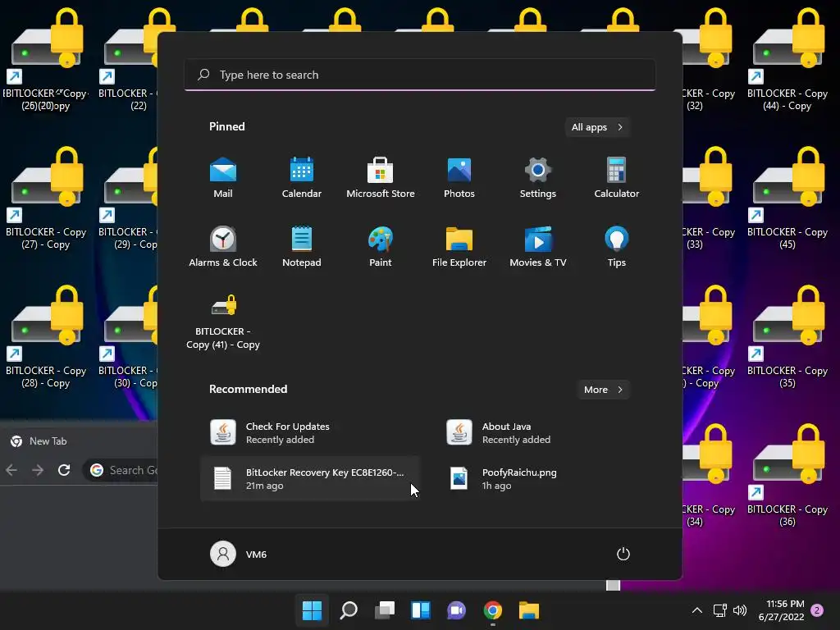Click Chrome's Forward arrow
The width and height of the screenshot is (840, 630).
pyautogui.click(x=38, y=470)
